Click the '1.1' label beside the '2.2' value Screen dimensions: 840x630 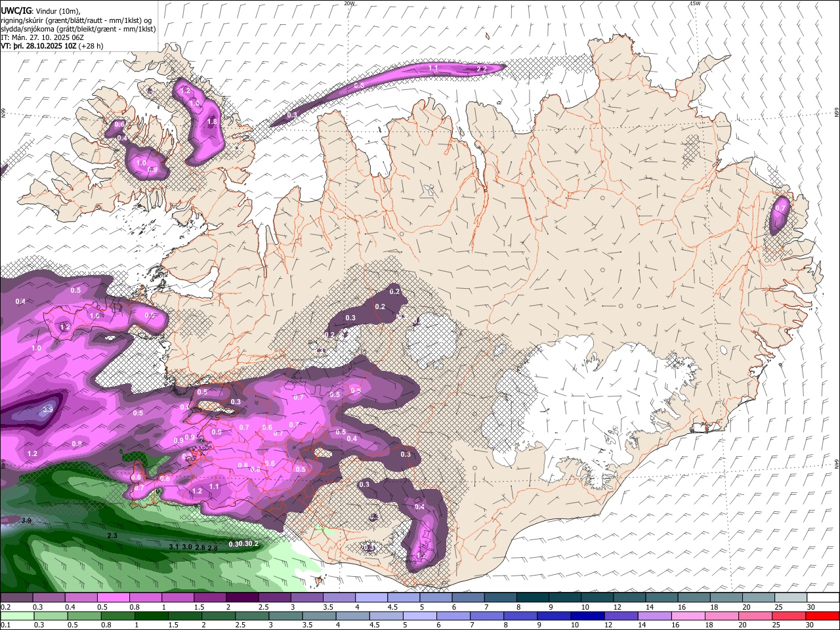[x=433, y=68]
